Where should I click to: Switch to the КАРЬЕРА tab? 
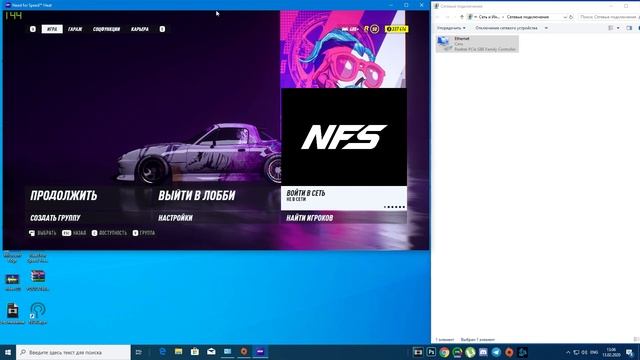pos(140,29)
